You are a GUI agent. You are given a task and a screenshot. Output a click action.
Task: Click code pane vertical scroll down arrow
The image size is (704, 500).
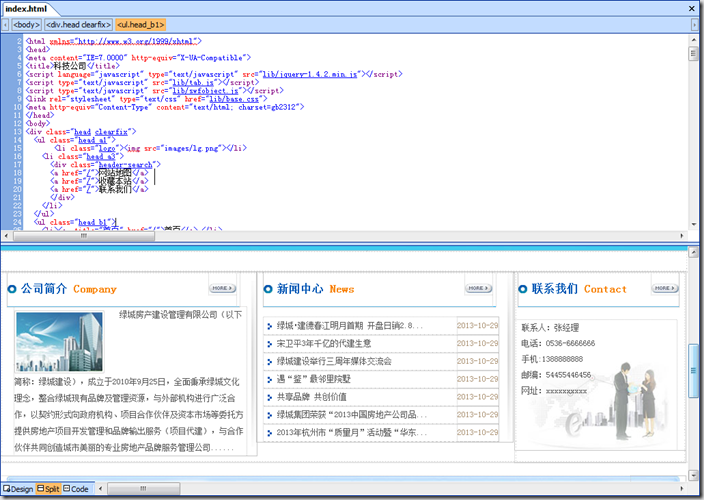[x=693, y=224]
